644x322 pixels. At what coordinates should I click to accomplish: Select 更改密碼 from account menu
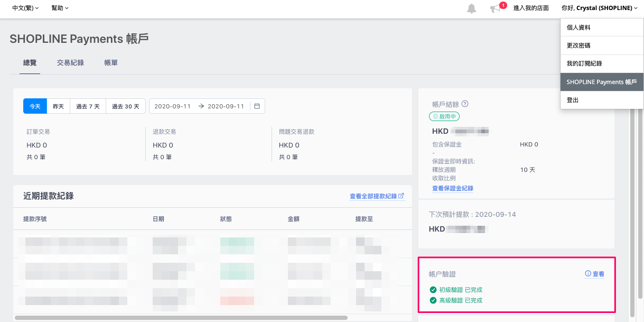[602, 45]
